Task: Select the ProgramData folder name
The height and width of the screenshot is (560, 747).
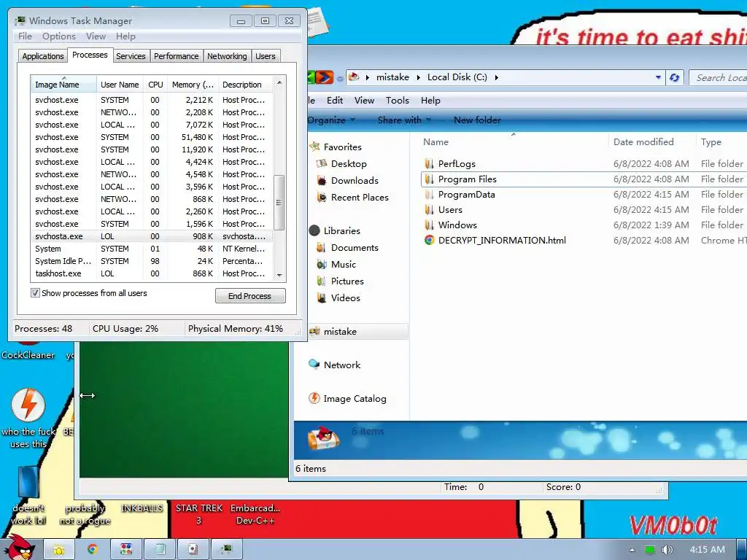Action: coord(466,194)
